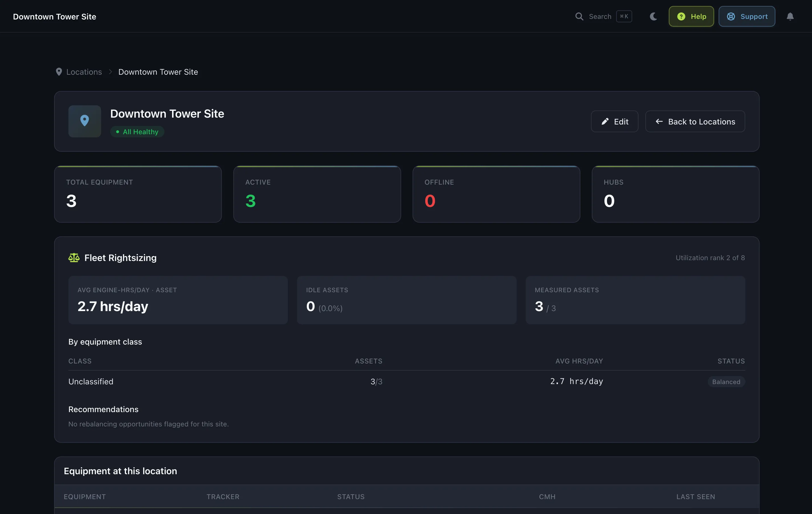Viewport: 812px width, 514px height.
Task: Click Utilization rank 2 of 8 text
Action: (x=710, y=258)
